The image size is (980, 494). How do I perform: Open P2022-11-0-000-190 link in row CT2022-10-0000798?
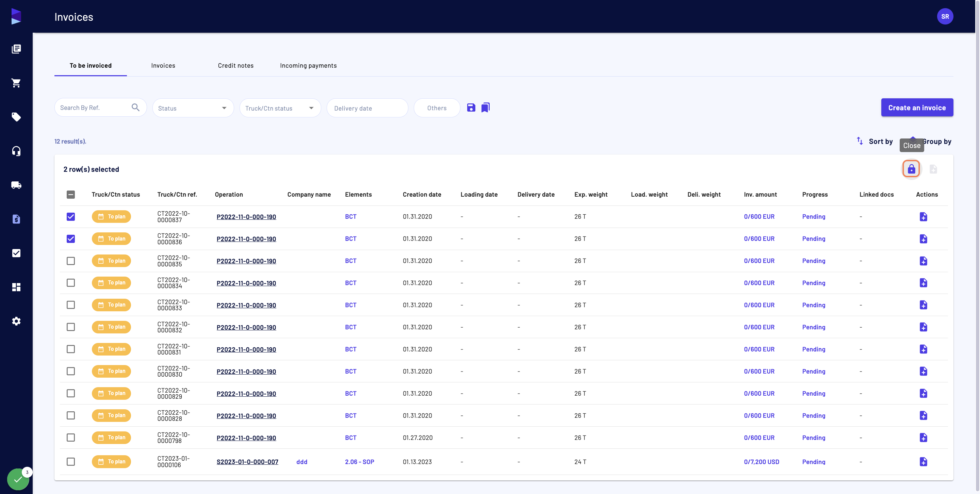[246, 438]
